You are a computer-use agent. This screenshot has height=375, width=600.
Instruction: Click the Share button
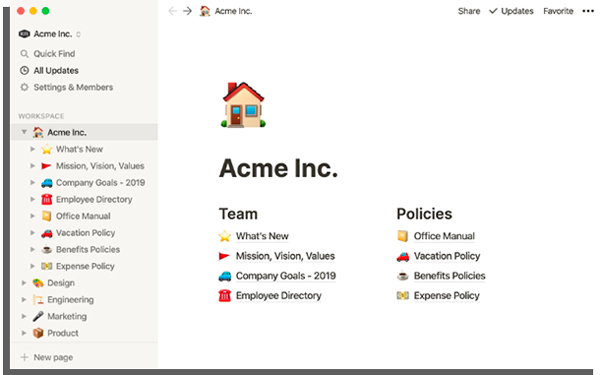pyautogui.click(x=469, y=11)
